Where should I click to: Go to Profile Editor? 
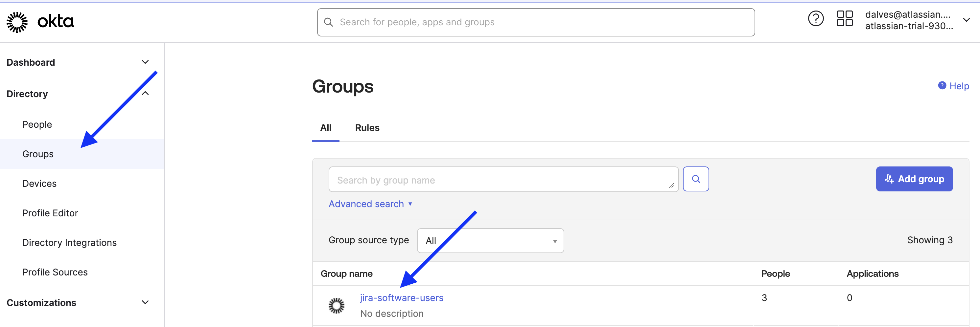point(50,213)
